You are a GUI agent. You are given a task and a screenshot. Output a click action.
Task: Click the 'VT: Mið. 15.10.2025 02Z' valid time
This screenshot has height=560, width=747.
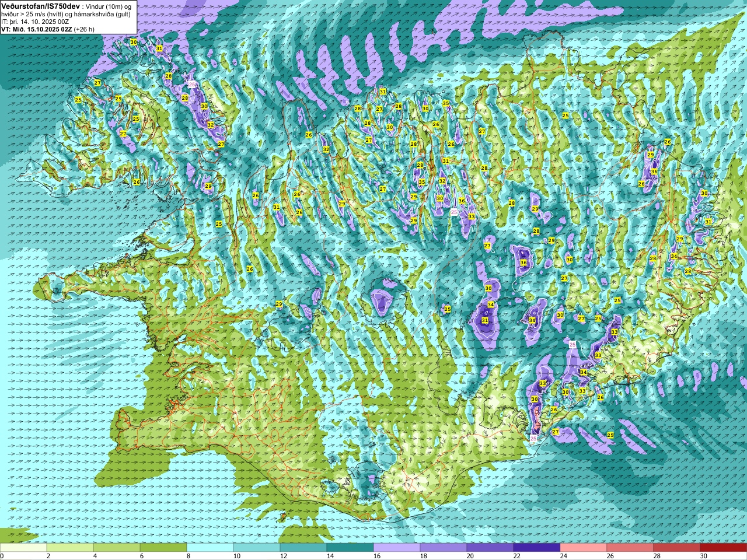[36, 29]
